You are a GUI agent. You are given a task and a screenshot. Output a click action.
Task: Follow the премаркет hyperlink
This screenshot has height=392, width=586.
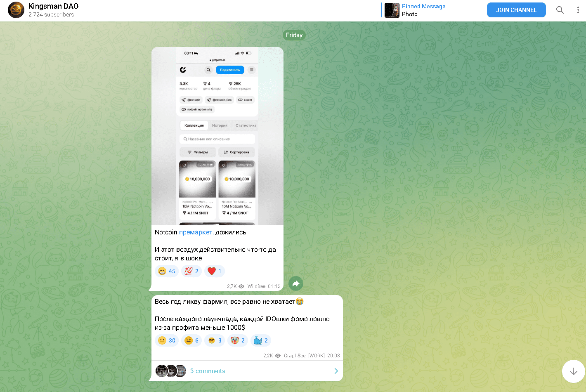[196, 232]
